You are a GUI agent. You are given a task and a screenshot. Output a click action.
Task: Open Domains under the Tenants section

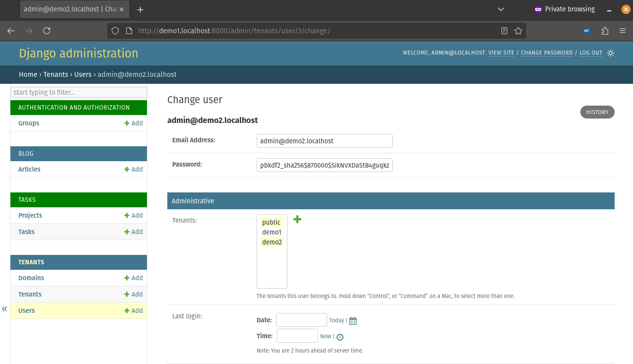[x=31, y=278]
